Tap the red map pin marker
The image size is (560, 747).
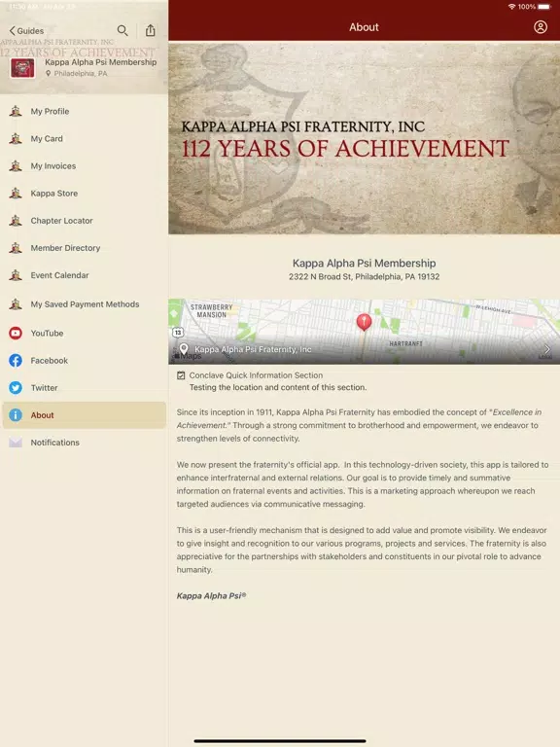coord(365,322)
